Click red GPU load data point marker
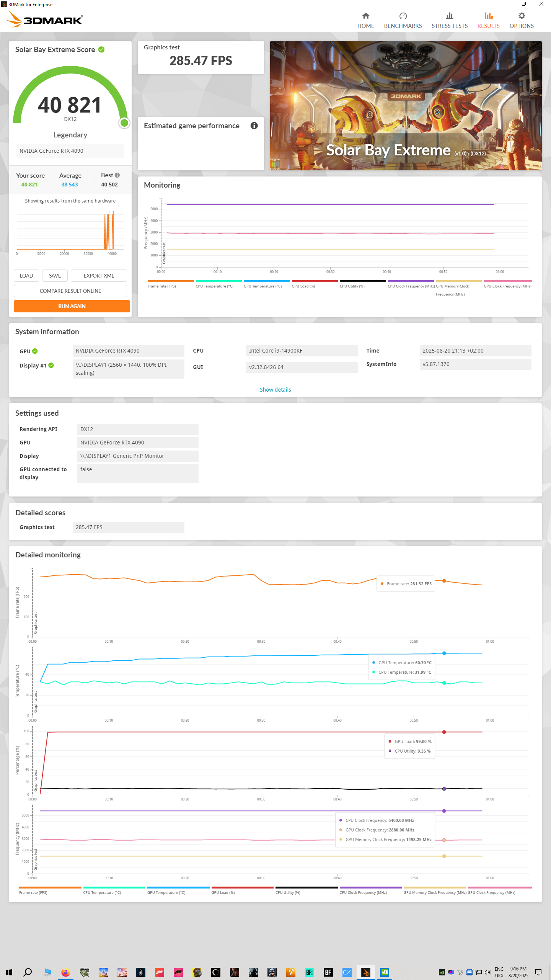The image size is (551, 980). pos(444,732)
